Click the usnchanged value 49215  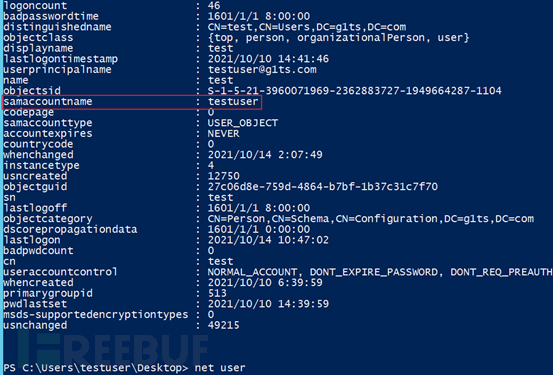tap(224, 325)
